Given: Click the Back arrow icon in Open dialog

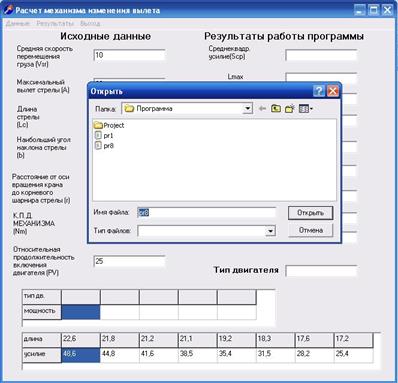Looking at the screenshot, I should (x=262, y=109).
